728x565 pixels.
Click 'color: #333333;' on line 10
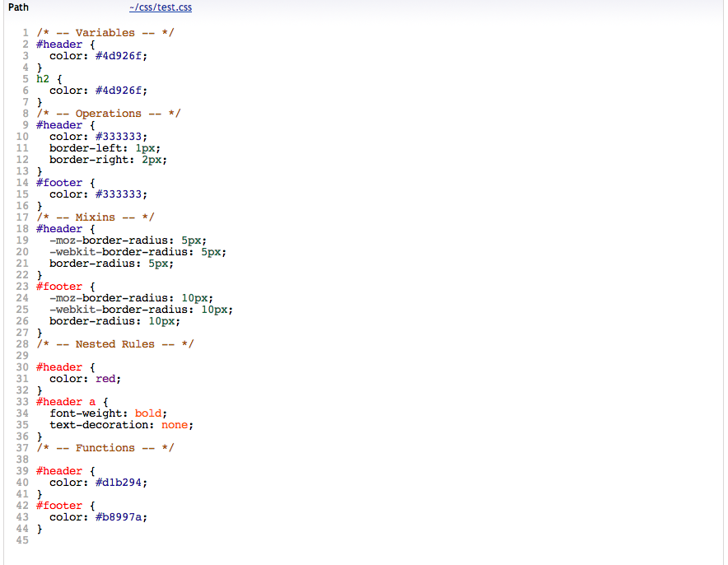pos(99,137)
